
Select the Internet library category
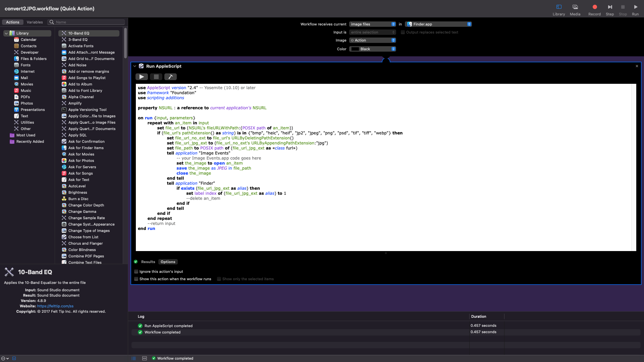click(x=28, y=71)
